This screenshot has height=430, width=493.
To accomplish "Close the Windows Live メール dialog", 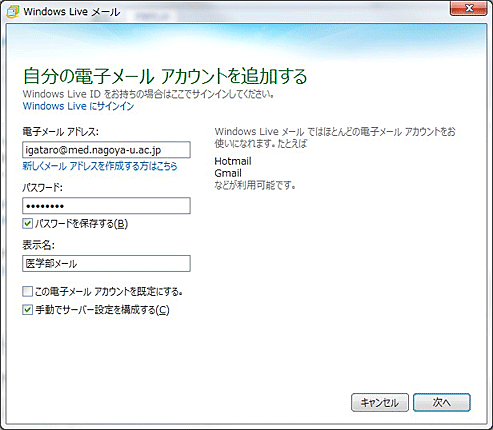I will 468,8.
